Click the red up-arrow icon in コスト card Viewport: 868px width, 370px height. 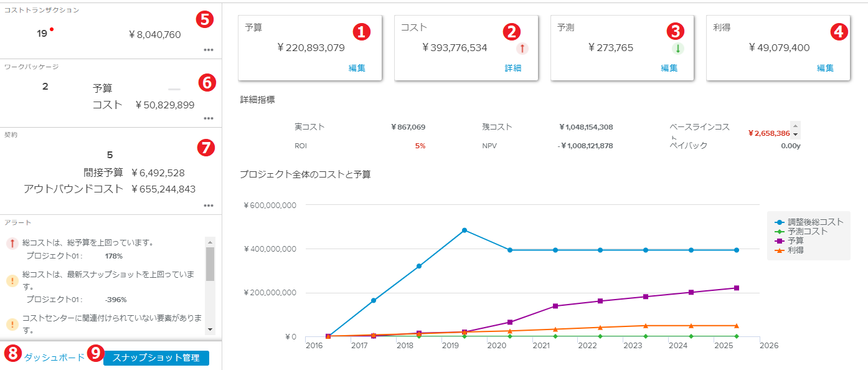522,49
